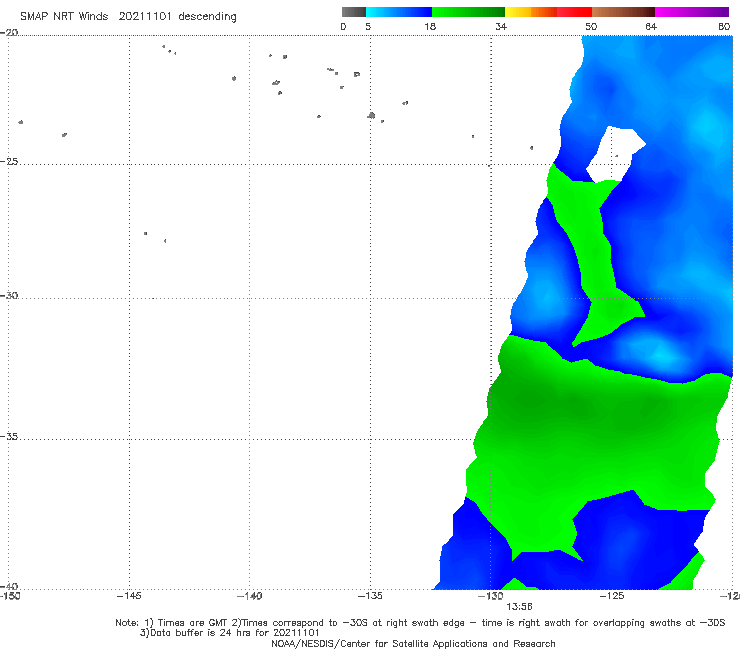Click the color bar label '64'
The image size is (740, 650).
pyautogui.click(x=651, y=26)
